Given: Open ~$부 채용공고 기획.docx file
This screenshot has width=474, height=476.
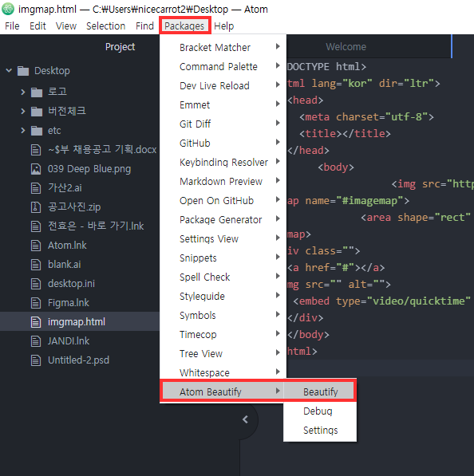Looking at the screenshot, I should pyautogui.click(x=102, y=149).
